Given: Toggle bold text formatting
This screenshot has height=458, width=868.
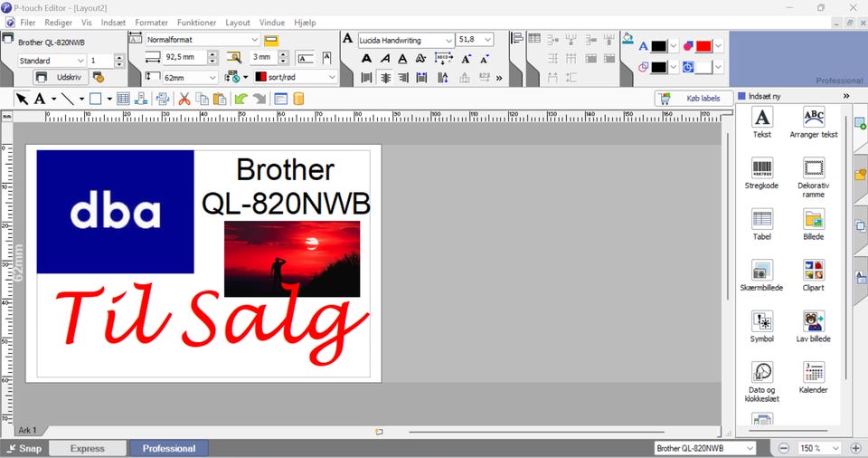Looking at the screenshot, I should [x=366, y=59].
